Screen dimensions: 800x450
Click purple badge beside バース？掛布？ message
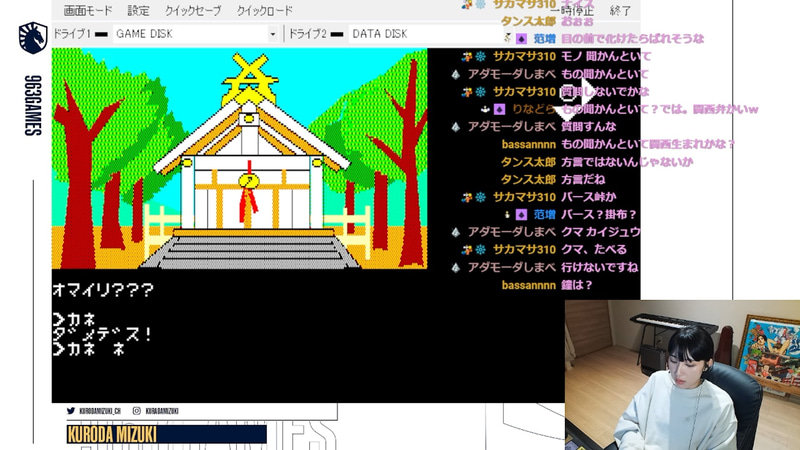(x=521, y=215)
